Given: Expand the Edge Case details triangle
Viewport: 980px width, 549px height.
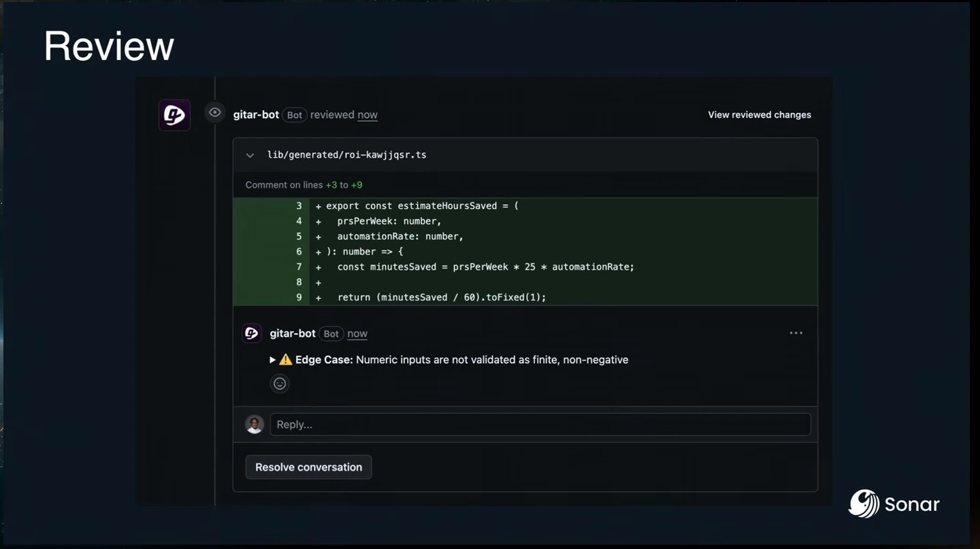Looking at the screenshot, I should 272,360.
